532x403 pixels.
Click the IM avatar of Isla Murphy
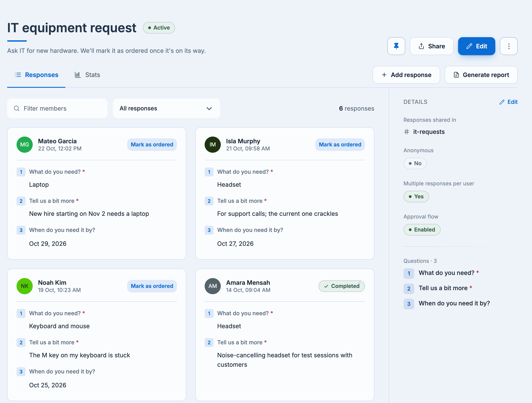(x=213, y=145)
